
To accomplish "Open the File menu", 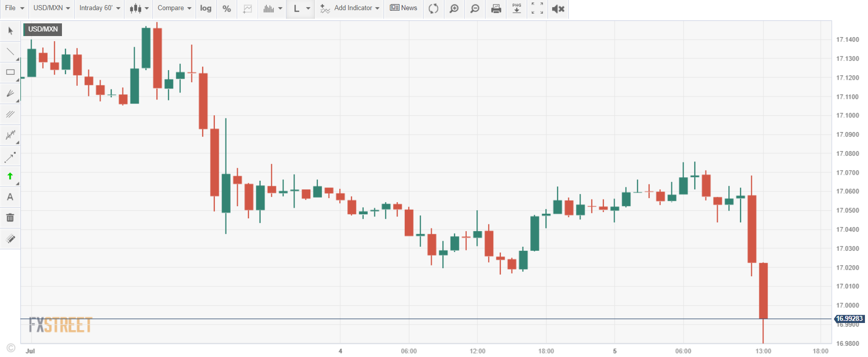I will click(x=14, y=8).
